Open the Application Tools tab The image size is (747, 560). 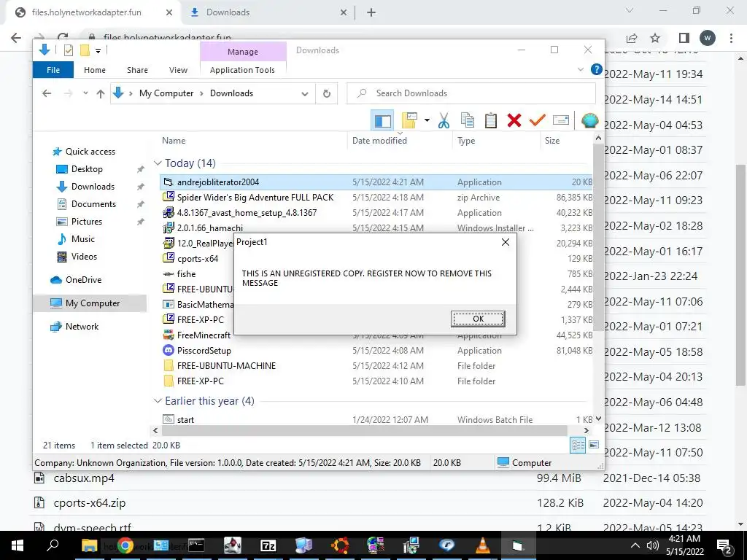click(242, 70)
